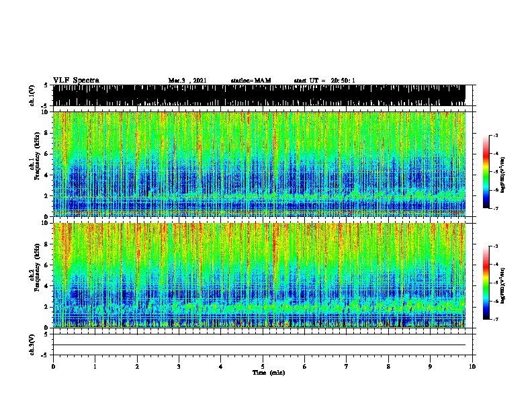Click the flat ch.3(V) trace line
This screenshot has width=532, height=411.
(x=259, y=345)
